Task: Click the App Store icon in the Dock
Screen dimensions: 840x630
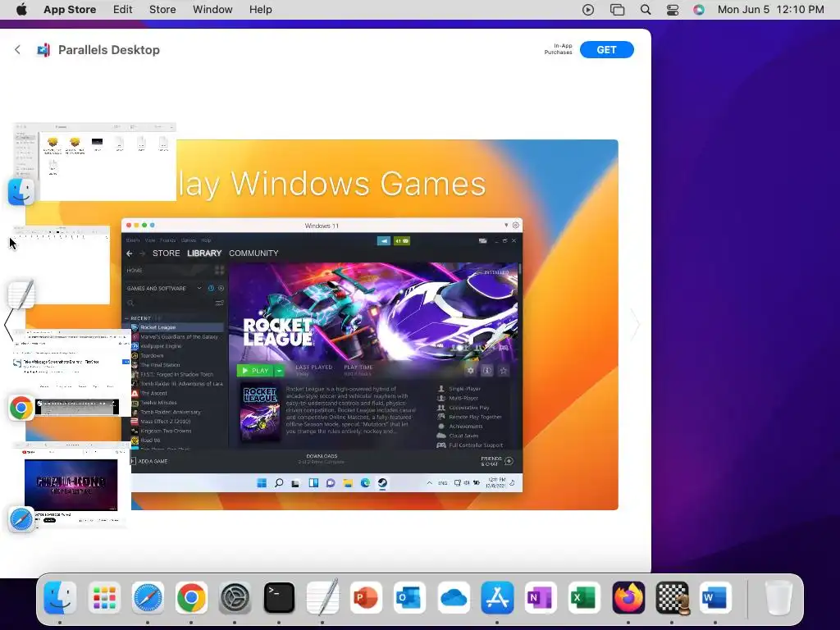Action: coord(497,597)
